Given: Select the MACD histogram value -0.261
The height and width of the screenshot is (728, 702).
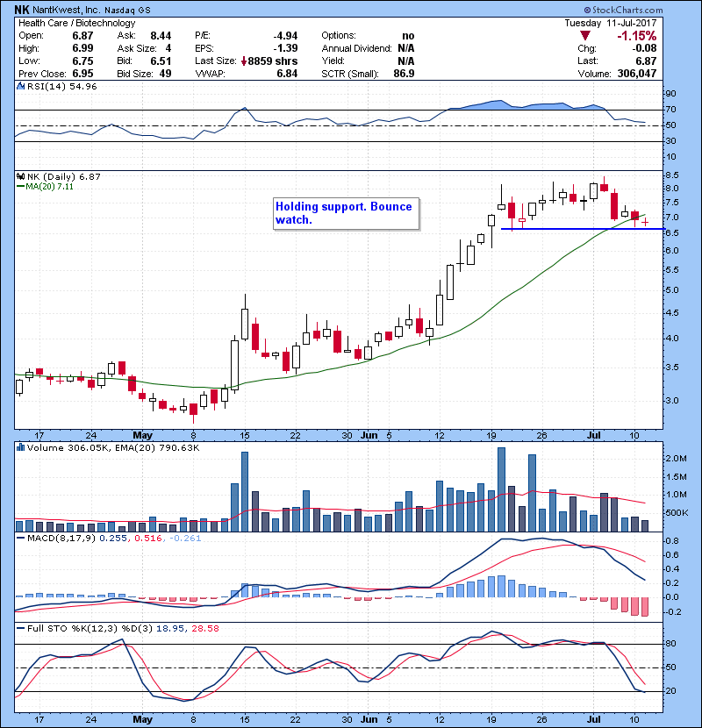Looking at the screenshot, I should click(185, 539).
